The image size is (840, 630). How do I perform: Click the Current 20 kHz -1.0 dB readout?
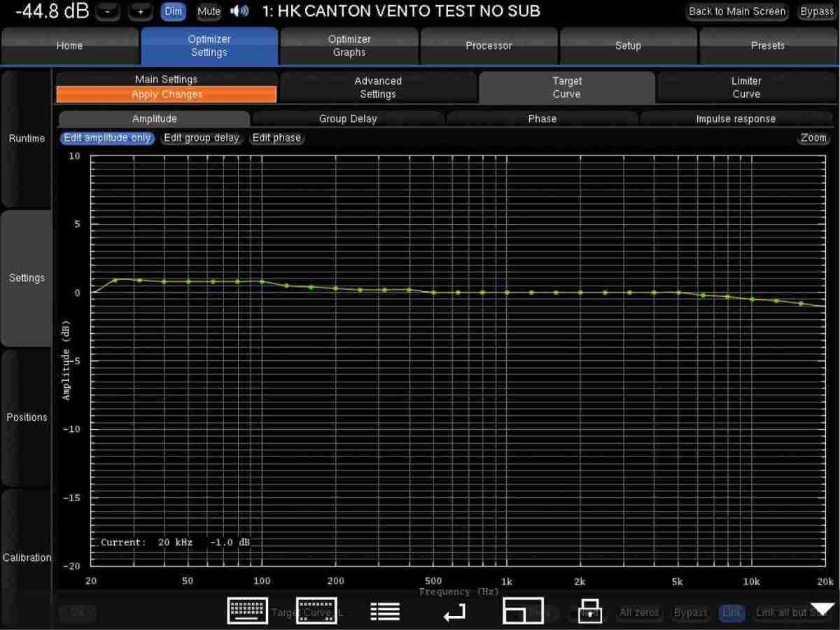(x=175, y=542)
